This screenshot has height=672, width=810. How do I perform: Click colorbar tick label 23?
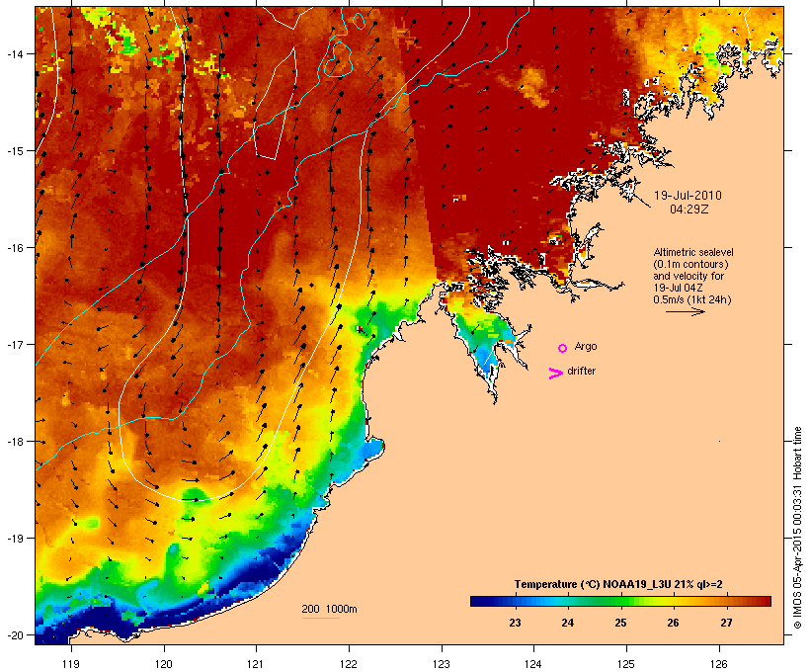(x=515, y=623)
